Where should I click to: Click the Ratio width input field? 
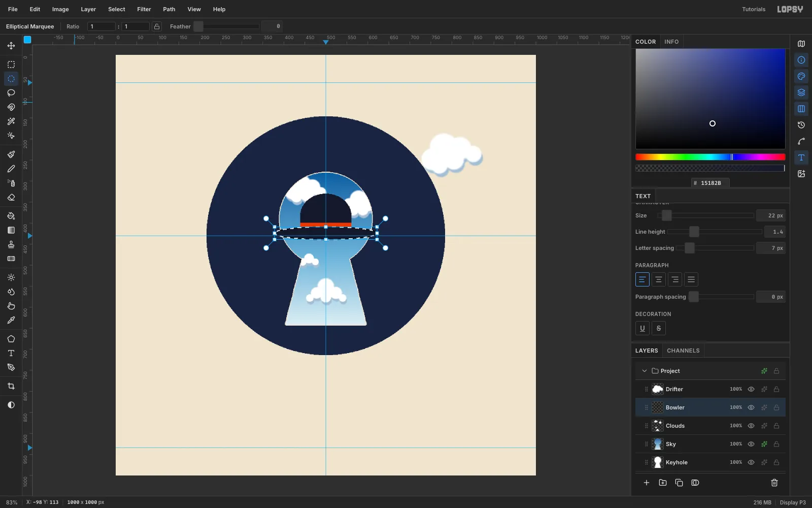coord(101,26)
